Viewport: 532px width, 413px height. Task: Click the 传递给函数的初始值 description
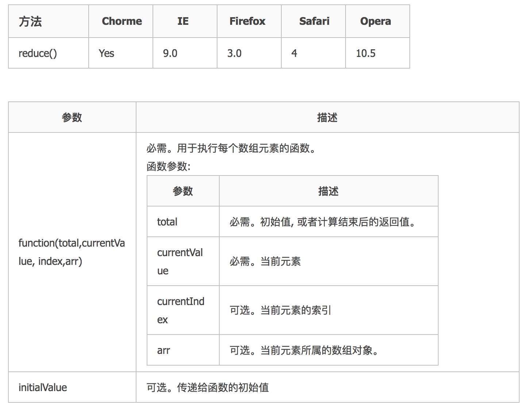click(x=328, y=387)
